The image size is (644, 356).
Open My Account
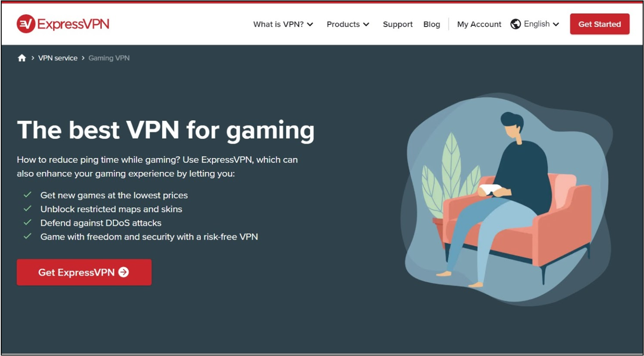(x=479, y=24)
